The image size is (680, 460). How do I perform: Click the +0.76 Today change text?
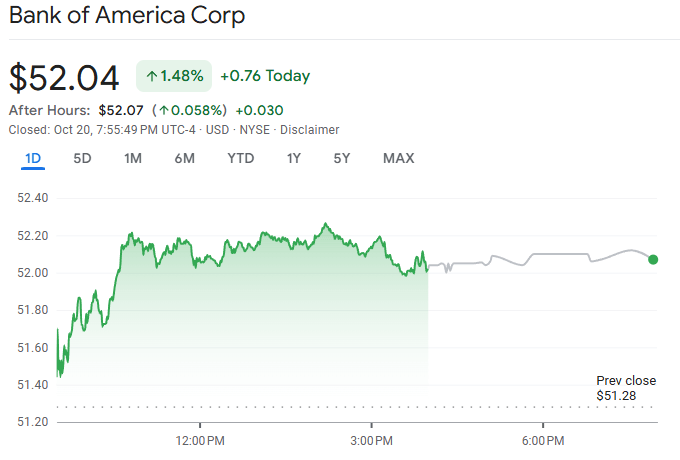pos(265,76)
